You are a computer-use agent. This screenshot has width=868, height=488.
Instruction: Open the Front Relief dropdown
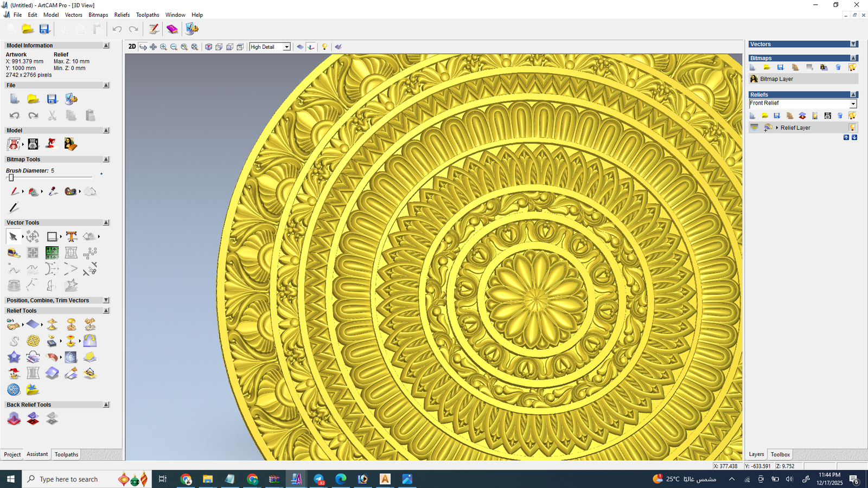tap(853, 104)
